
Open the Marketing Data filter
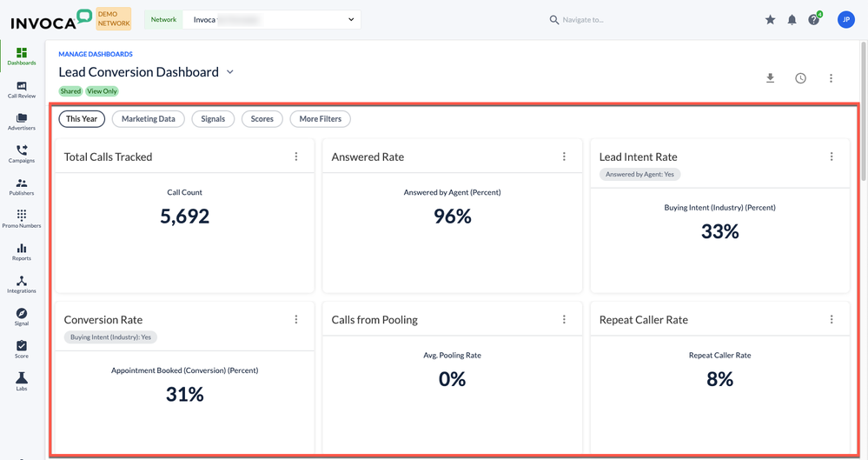tap(149, 118)
